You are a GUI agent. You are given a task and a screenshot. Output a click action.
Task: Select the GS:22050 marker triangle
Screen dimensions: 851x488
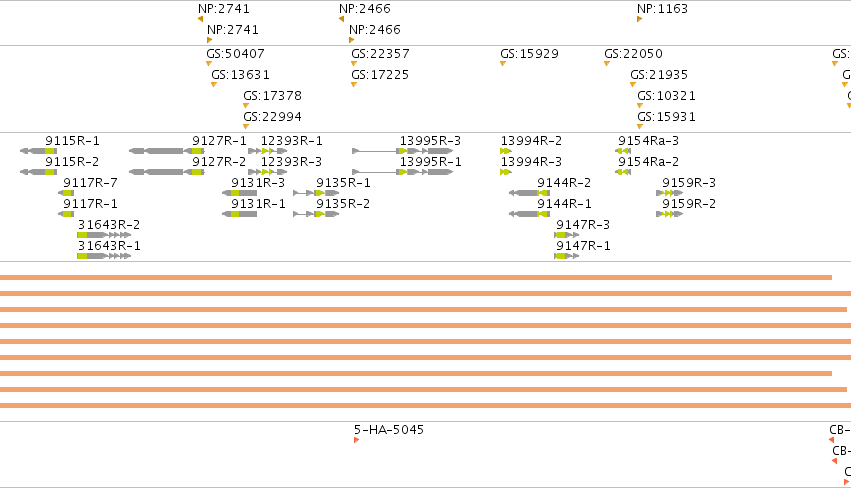[607, 64]
